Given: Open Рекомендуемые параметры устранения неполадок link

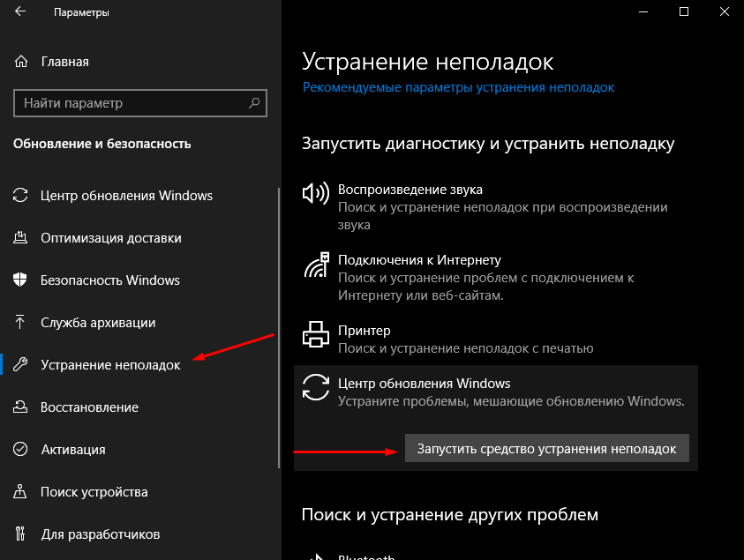Looking at the screenshot, I should pyautogui.click(x=458, y=87).
